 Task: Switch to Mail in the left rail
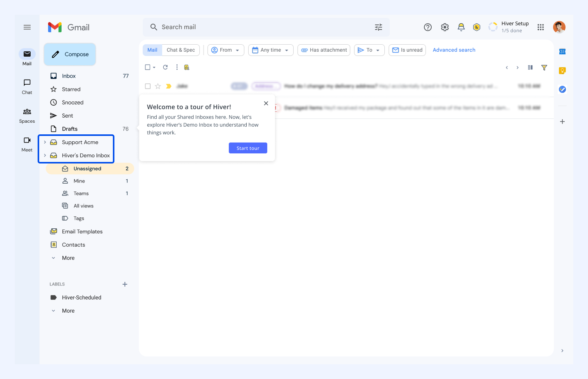pyautogui.click(x=27, y=57)
